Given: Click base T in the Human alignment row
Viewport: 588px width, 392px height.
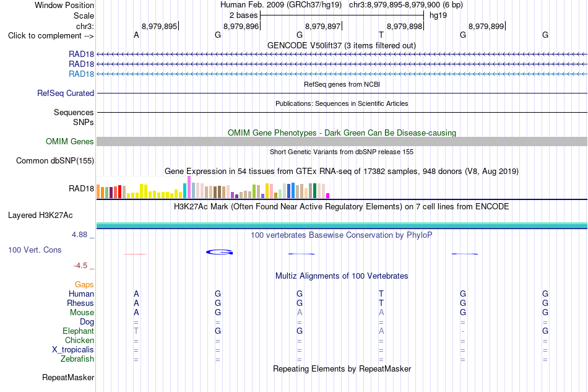Looking at the screenshot, I should tap(381, 294).
